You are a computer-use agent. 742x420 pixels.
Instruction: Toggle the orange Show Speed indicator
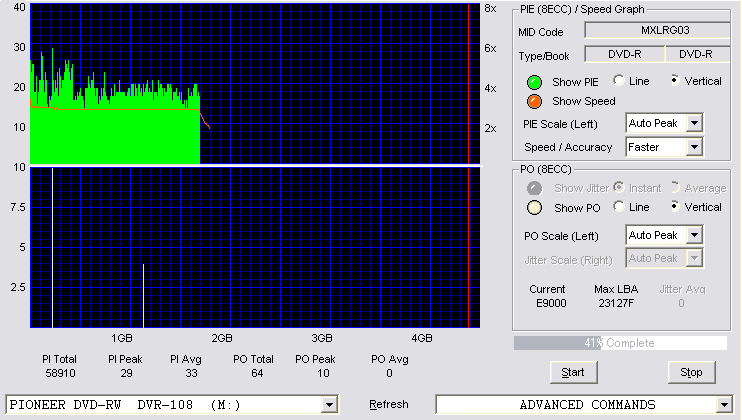pos(534,101)
